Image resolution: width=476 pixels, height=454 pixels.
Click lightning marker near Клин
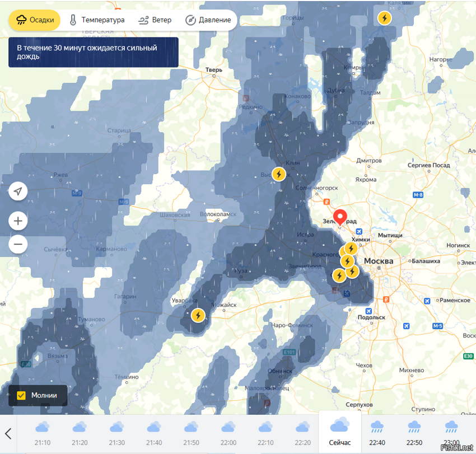point(278,174)
